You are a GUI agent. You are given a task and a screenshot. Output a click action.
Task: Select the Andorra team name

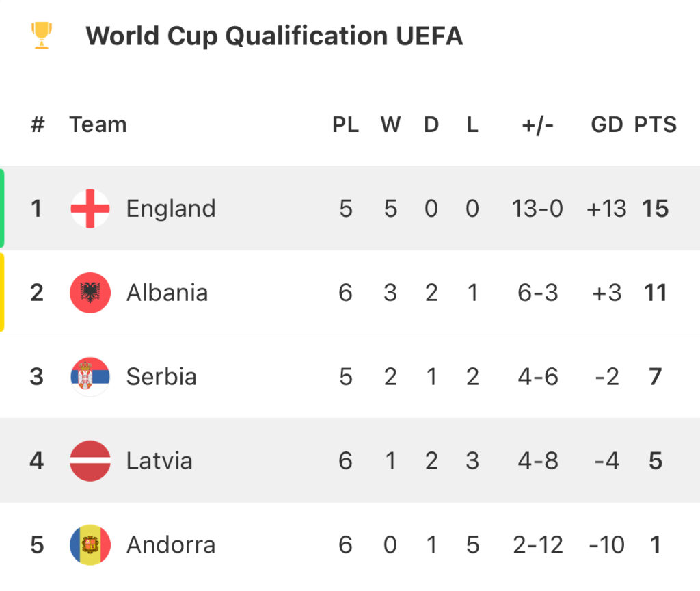pyautogui.click(x=171, y=545)
